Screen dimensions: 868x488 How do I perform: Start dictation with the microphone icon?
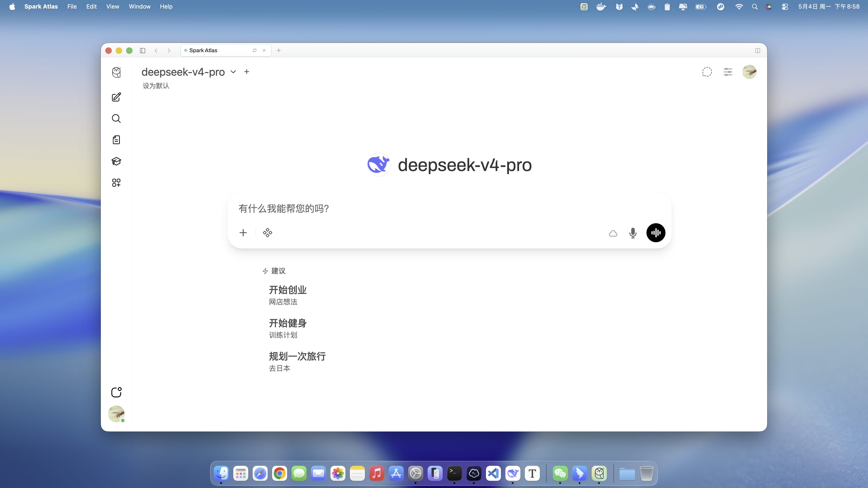click(633, 233)
